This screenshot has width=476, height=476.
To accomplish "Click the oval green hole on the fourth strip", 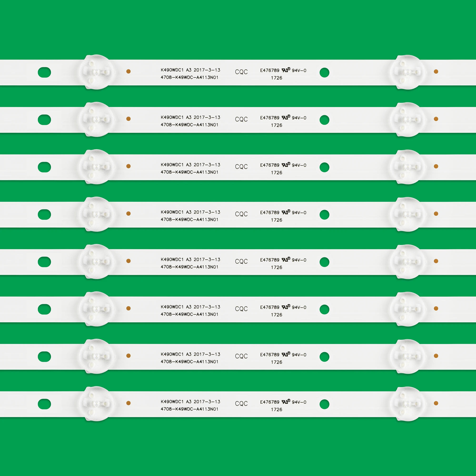I will point(44,214).
